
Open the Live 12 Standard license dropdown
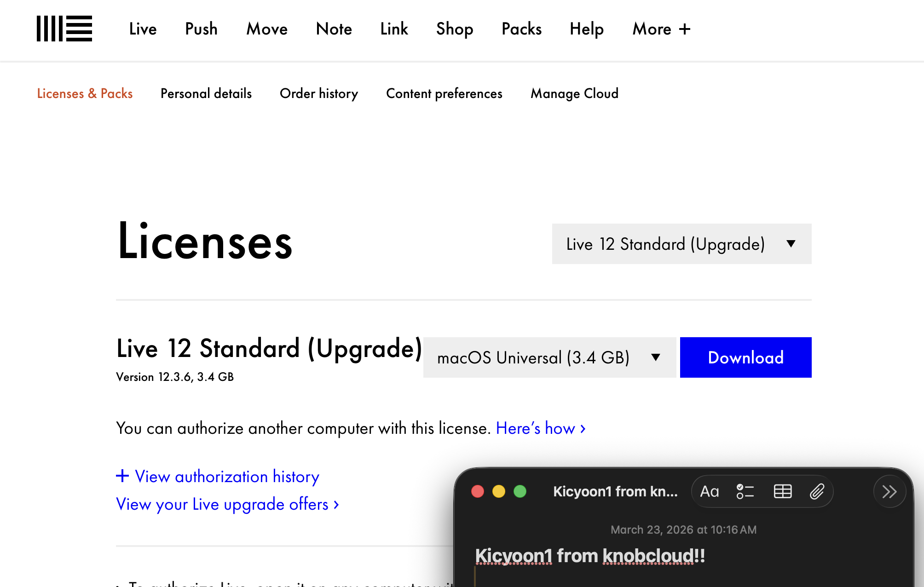(x=681, y=244)
